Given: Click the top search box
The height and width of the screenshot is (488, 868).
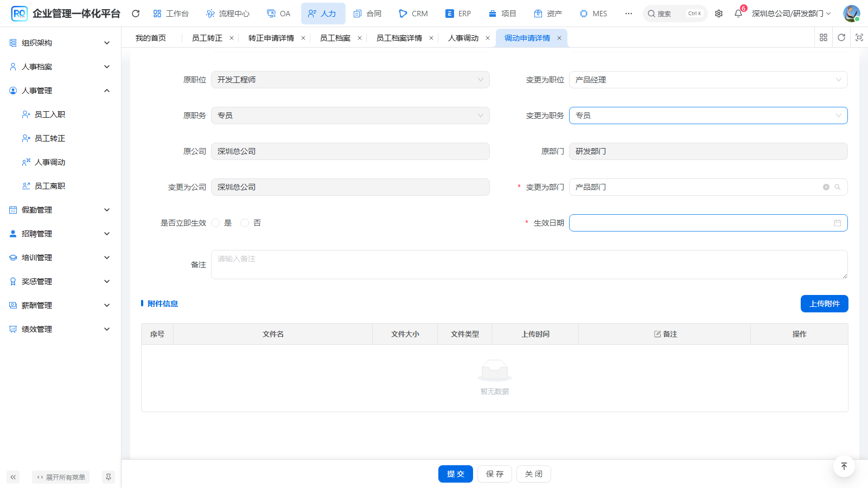Looking at the screenshot, I should [675, 14].
